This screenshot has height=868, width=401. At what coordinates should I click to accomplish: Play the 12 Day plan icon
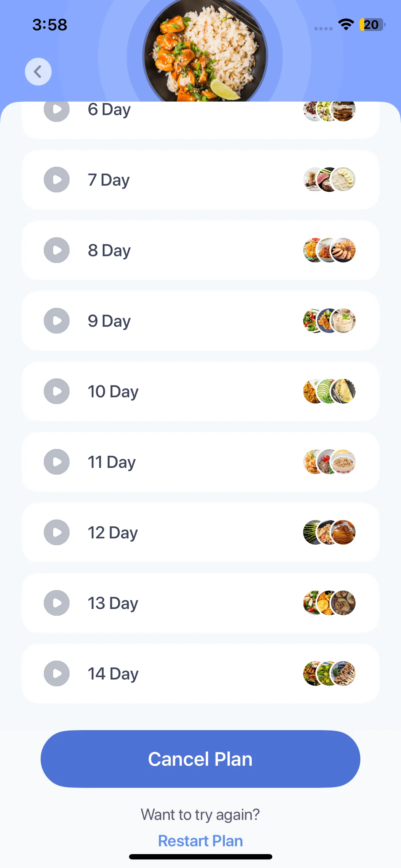[57, 532]
